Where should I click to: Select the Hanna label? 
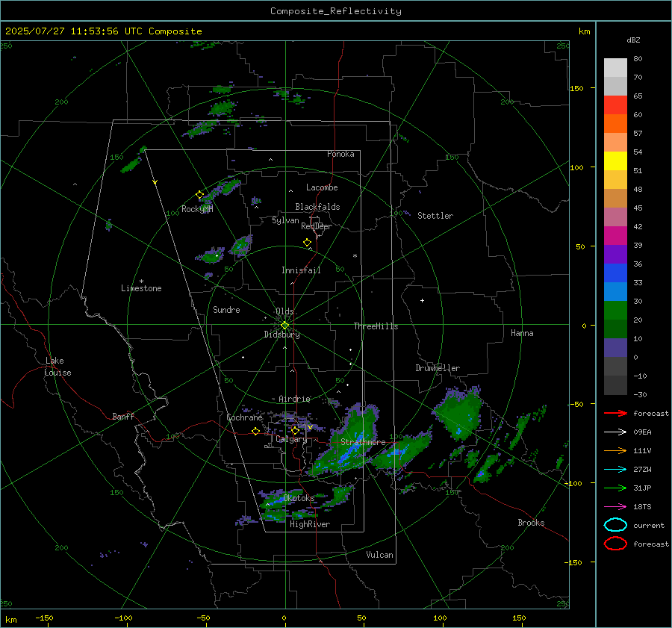tap(522, 333)
